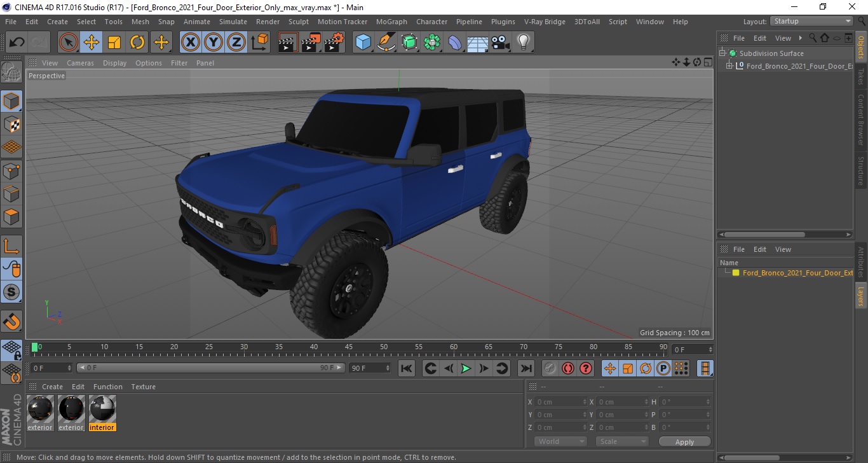Render to Picture Viewer
This screenshot has height=463, width=868.
tap(311, 43)
